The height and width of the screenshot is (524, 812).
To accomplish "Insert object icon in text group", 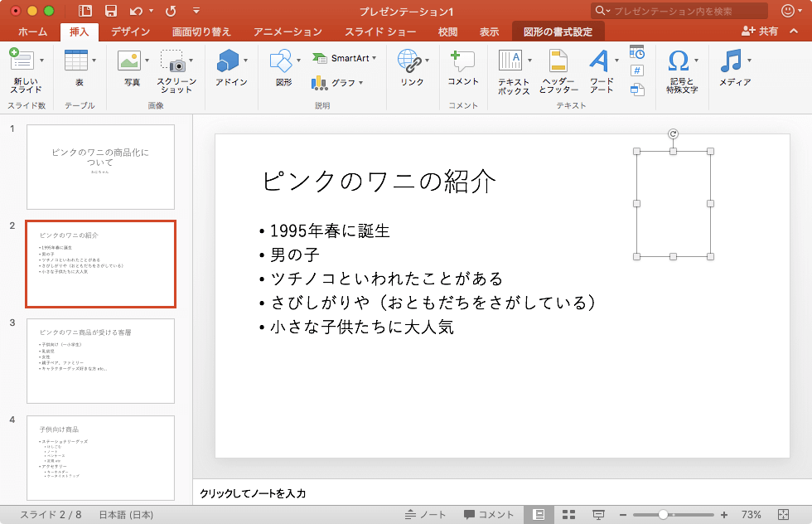I will (637, 90).
